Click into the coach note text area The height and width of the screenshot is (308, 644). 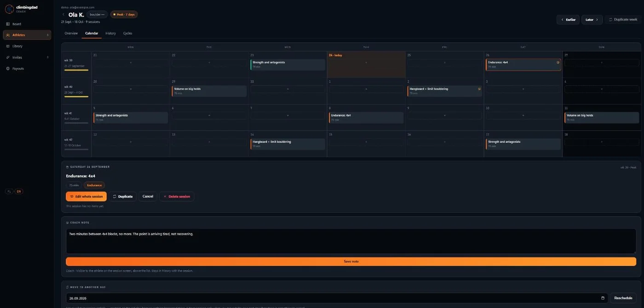351,241
